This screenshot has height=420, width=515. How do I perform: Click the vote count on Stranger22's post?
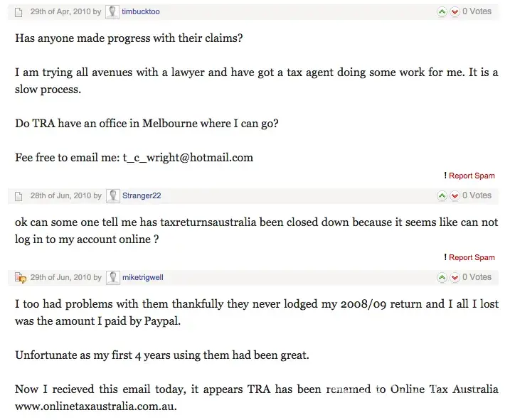(x=477, y=195)
